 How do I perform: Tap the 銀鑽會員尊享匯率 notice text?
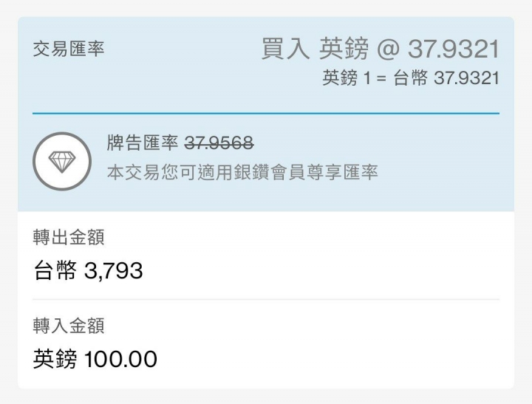tap(242, 172)
